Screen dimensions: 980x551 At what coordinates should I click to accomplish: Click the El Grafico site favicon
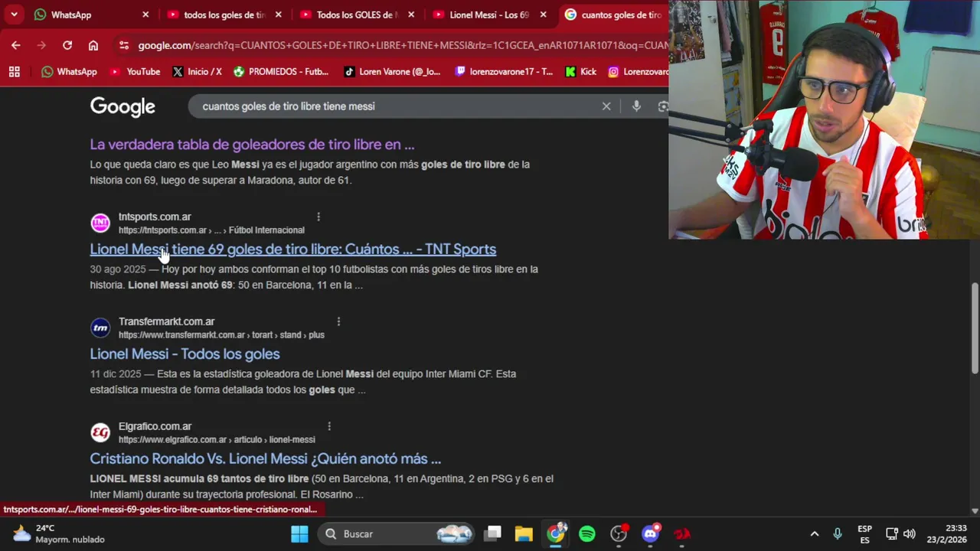pos(100,432)
